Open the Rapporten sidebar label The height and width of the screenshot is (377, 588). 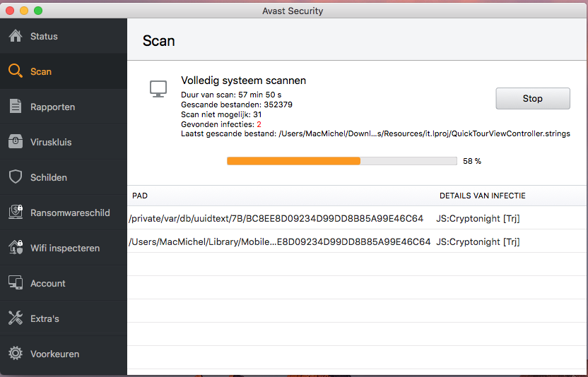52,107
